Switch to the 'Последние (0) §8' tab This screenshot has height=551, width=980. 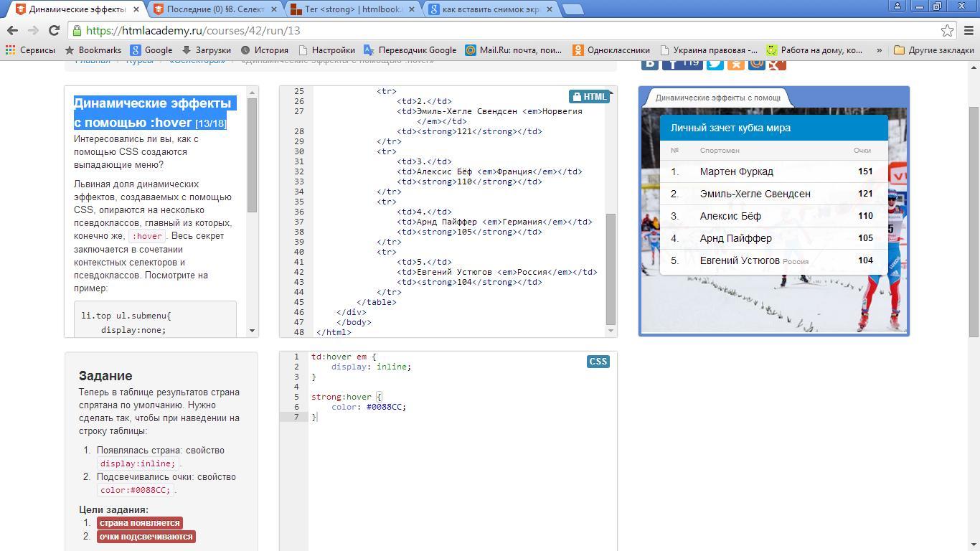pyautogui.click(x=215, y=9)
